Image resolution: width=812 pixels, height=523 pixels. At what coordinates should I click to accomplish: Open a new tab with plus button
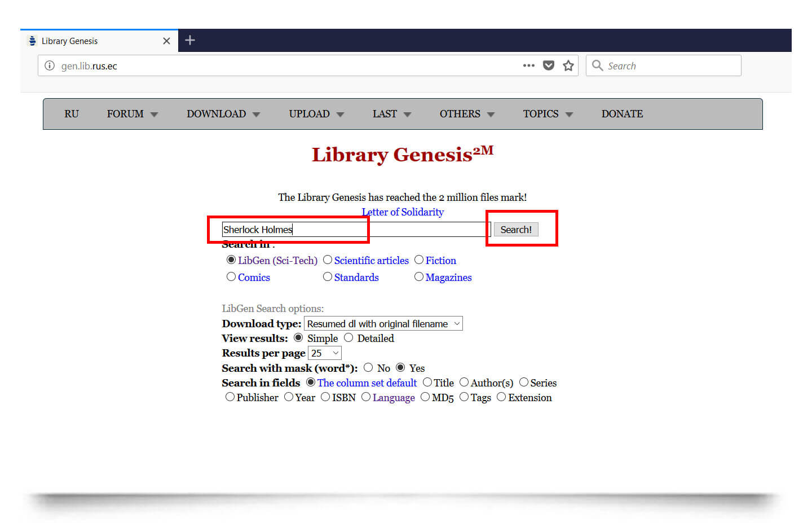point(190,40)
